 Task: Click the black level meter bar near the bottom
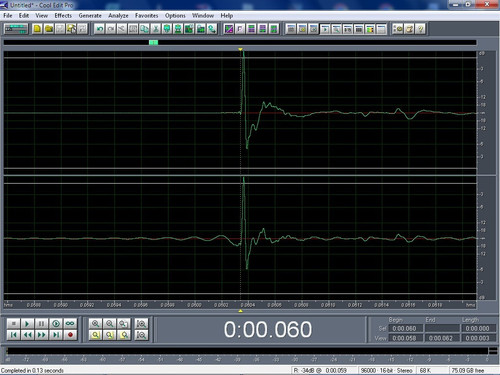point(247,351)
